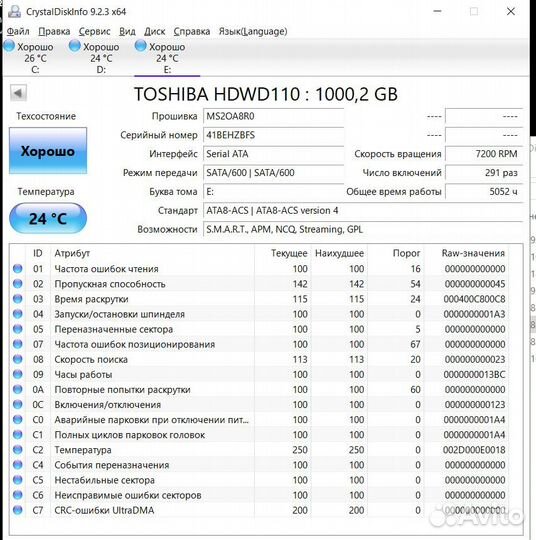Click raw value 000400C800C8

(474, 299)
